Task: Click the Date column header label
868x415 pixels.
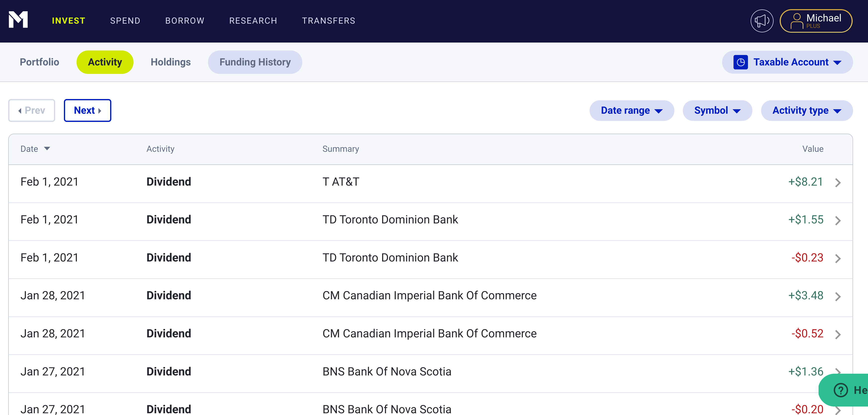Action: pos(29,149)
